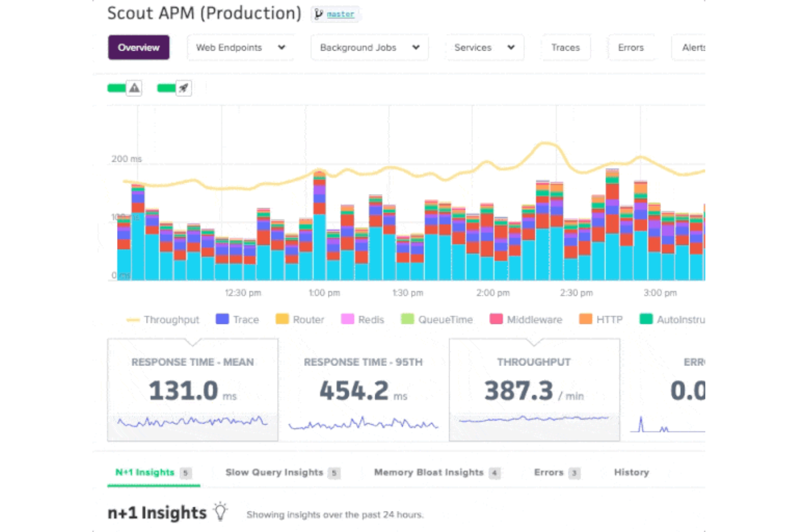
Task: Select the History tab
Action: 631,473
